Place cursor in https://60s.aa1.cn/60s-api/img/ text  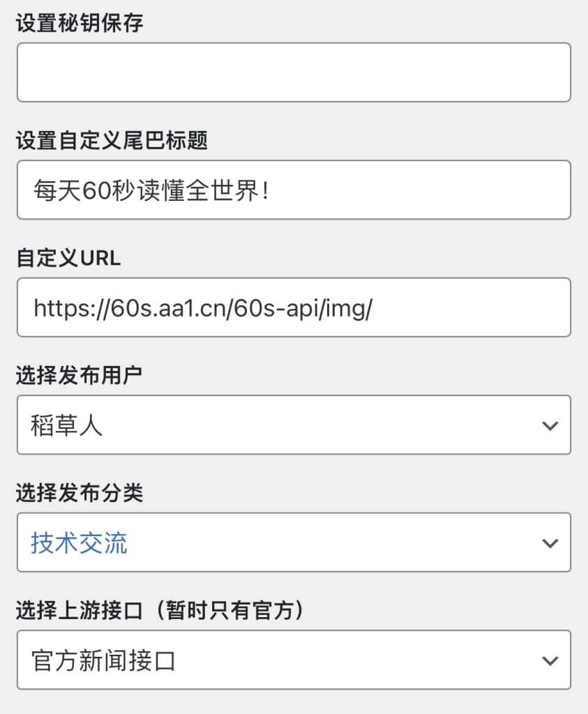tap(203, 308)
